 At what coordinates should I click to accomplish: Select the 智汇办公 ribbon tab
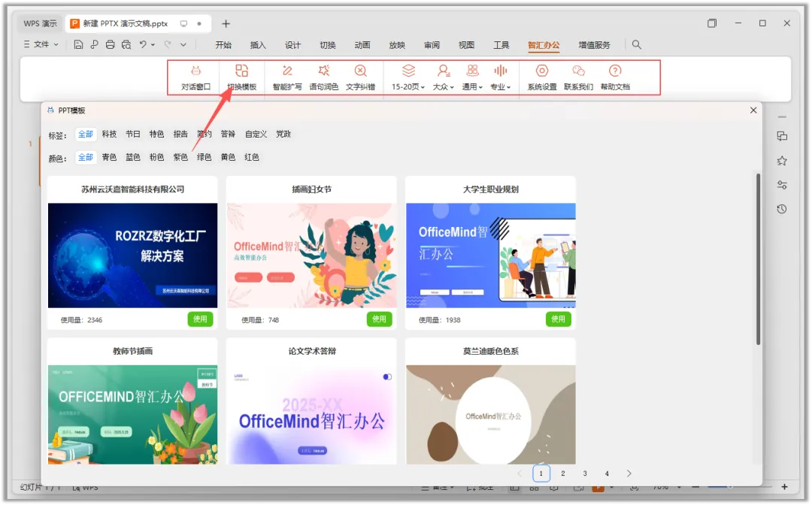point(544,46)
